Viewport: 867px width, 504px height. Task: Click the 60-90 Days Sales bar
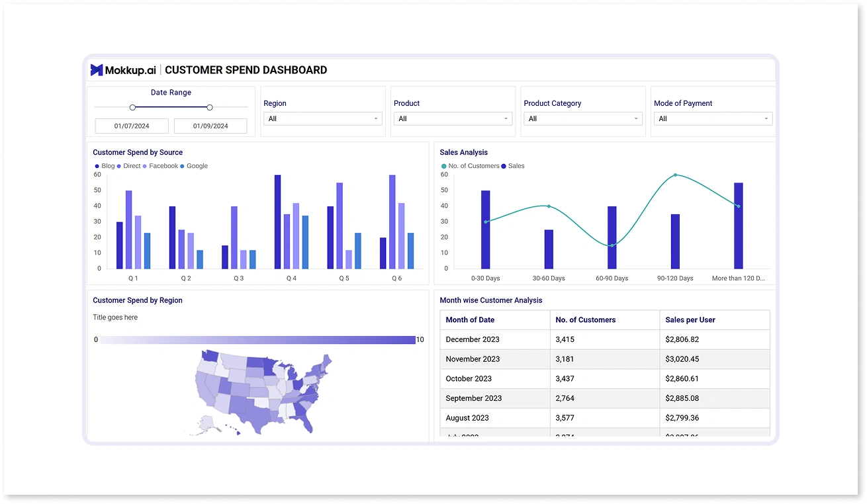click(612, 237)
